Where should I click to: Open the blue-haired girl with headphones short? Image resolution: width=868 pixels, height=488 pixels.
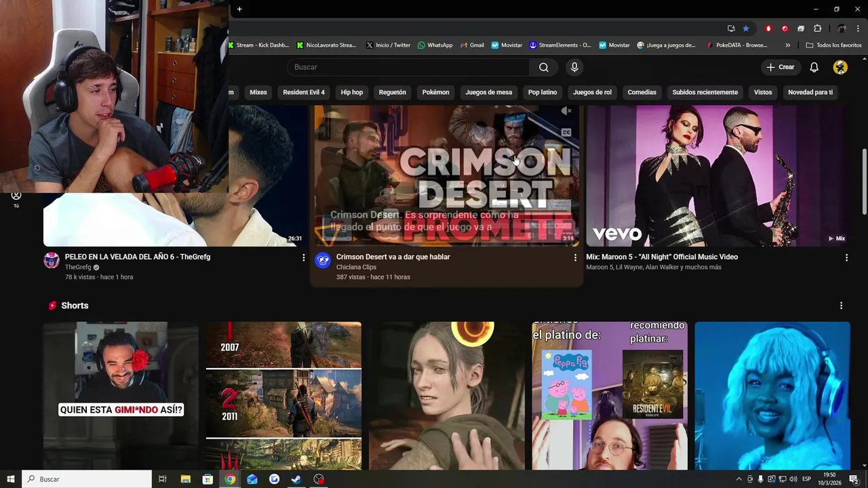772,396
